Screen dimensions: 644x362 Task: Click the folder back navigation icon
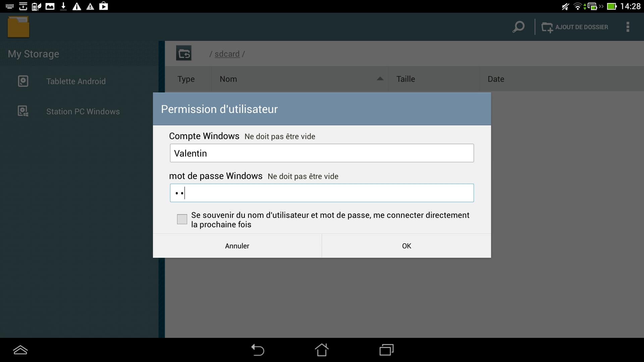184,54
